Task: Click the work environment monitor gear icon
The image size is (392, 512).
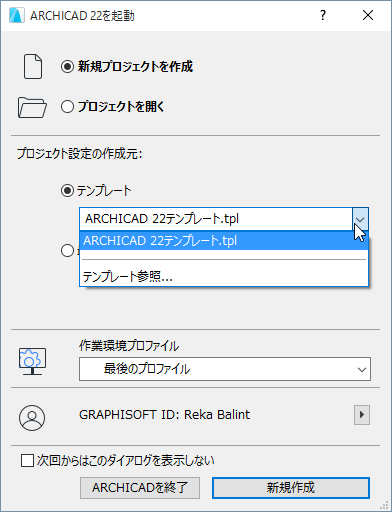Action: coord(32,361)
